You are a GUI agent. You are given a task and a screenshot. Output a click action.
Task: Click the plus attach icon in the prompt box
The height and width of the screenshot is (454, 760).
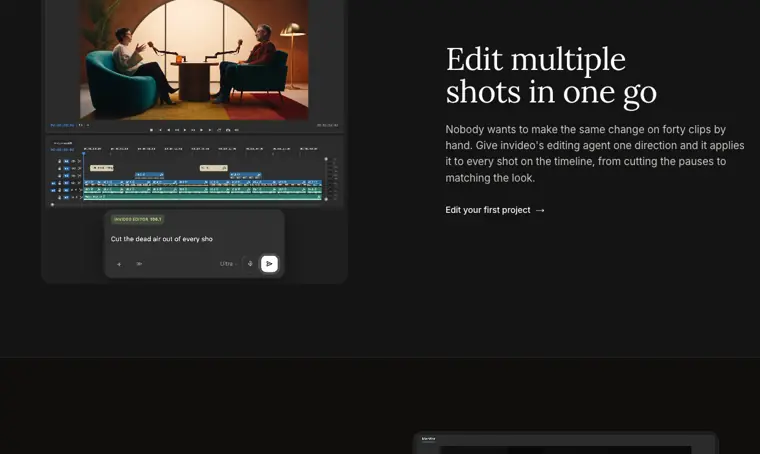tap(119, 264)
